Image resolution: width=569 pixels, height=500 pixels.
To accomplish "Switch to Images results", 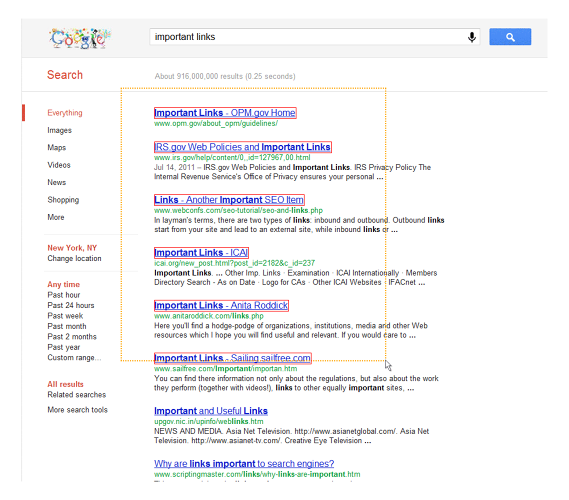I will pos(60,130).
